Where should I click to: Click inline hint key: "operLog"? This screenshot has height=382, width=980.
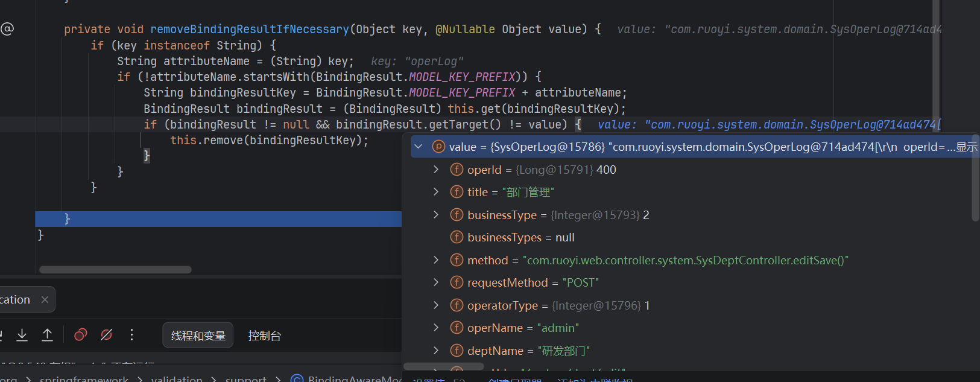pos(417,61)
